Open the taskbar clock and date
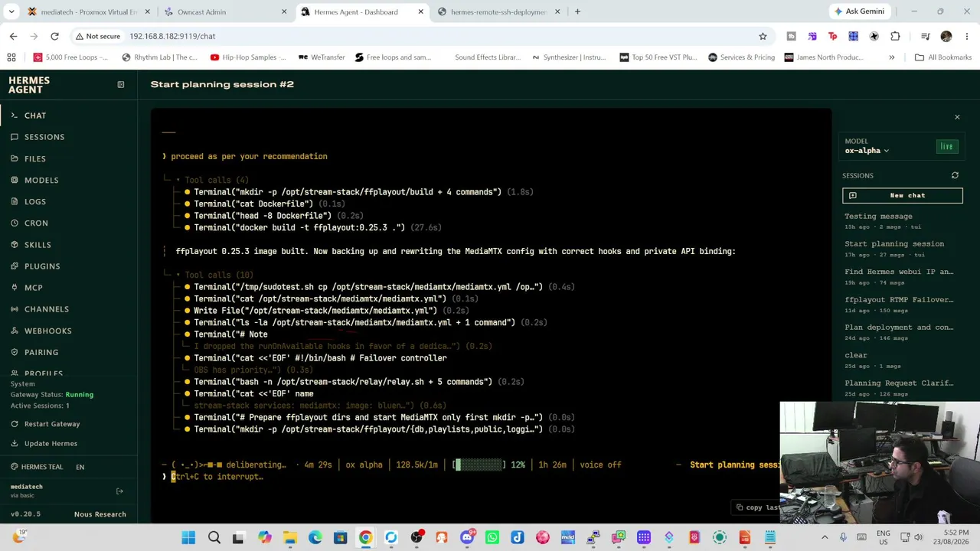The image size is (980, 551). 950,538
